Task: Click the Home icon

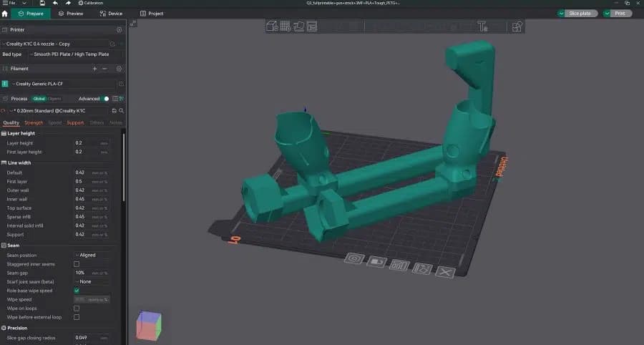Action: click(4, 14)
